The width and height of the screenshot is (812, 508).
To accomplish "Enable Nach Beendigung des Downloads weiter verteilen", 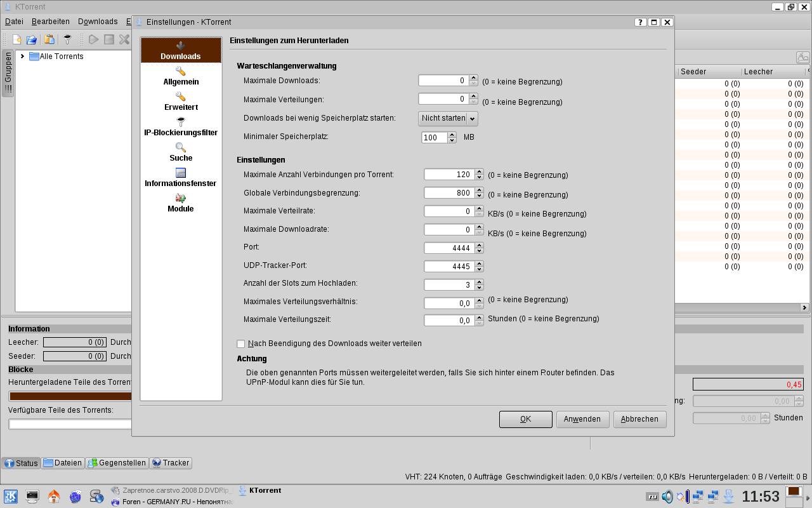I will 241,344.
